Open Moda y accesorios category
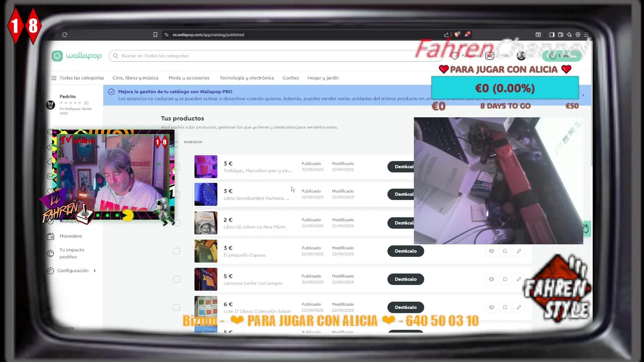The image size is (644, 362). [x=189, y=78]
